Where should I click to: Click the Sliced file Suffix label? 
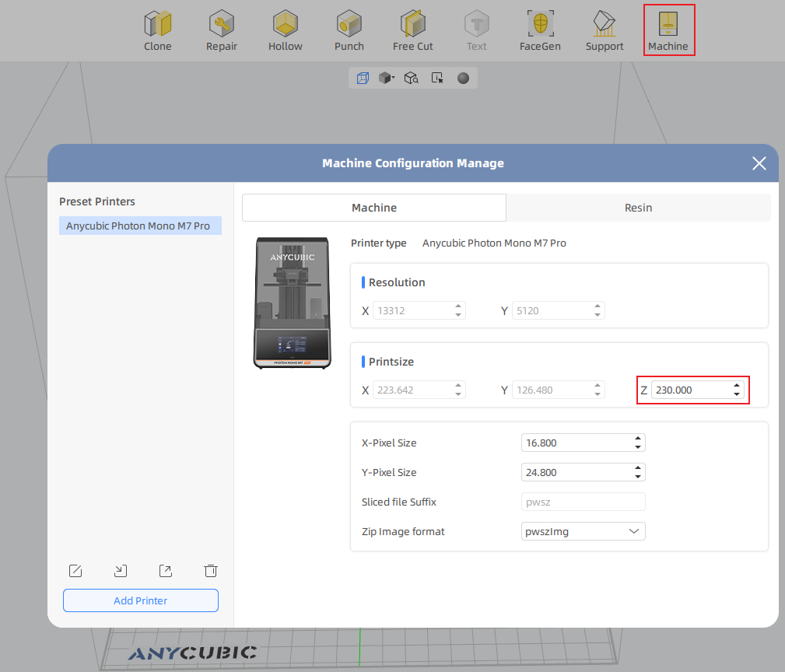click(399, 502)
